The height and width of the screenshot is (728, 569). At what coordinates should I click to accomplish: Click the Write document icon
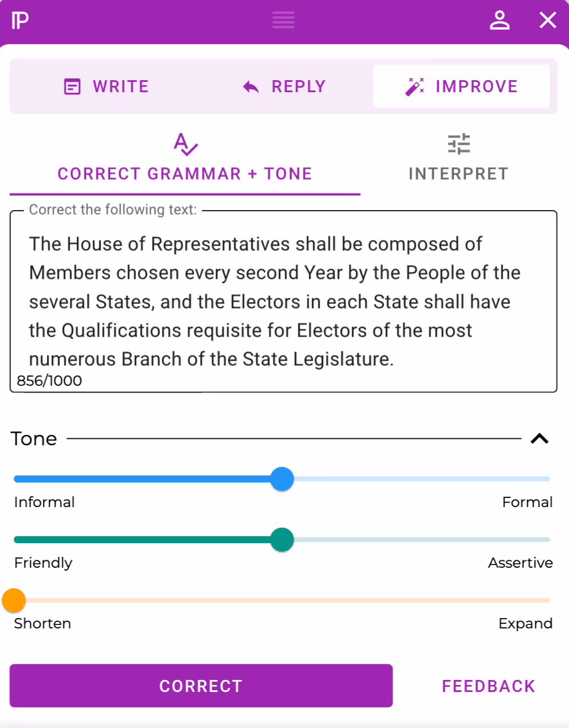pyautogui.click(x=72, y=86)
